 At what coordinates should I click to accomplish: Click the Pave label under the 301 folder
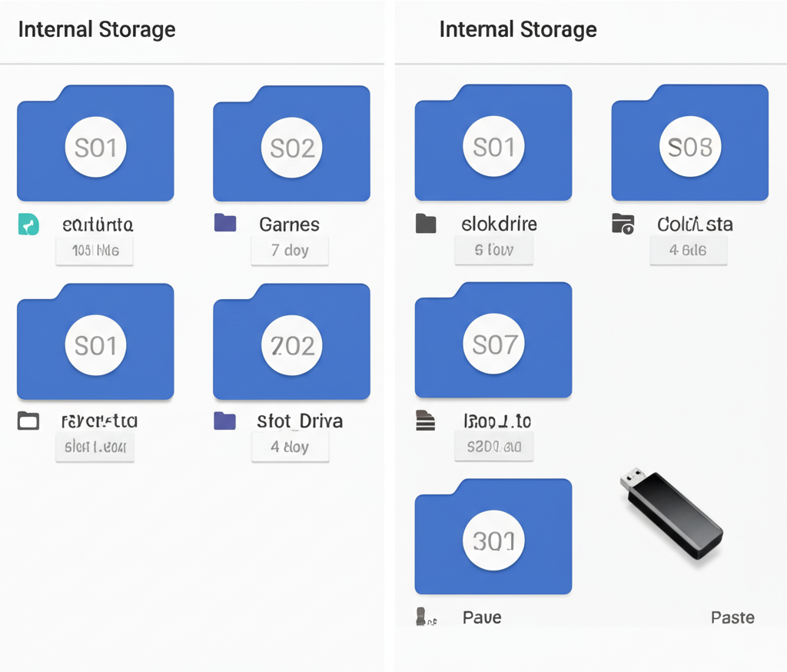click(x=483, y=617)
